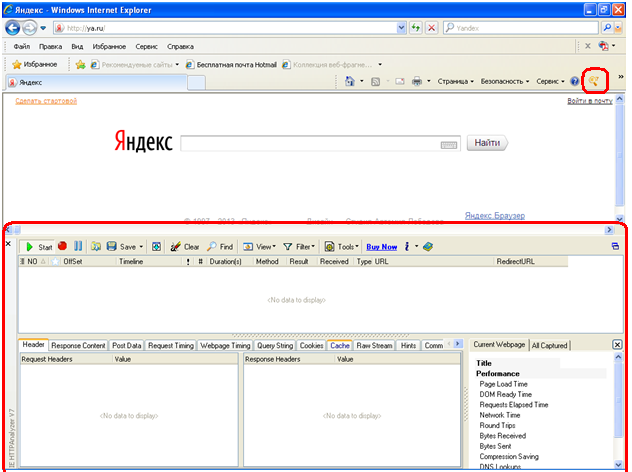This screenshot has height=472, width=632.
Task: Click the IE Back button
Action: [12, 28]
